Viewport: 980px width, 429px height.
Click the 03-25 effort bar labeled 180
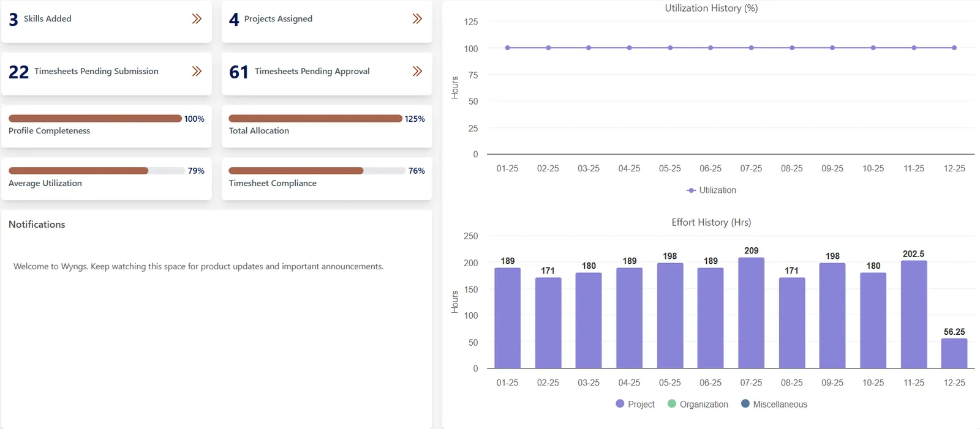tap(589, 321)
